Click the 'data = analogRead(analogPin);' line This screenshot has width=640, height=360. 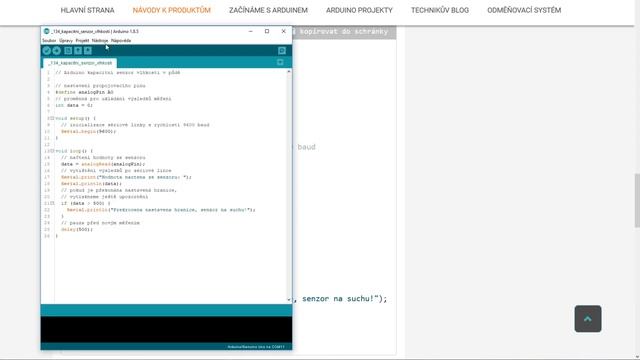tap(103, 164)
